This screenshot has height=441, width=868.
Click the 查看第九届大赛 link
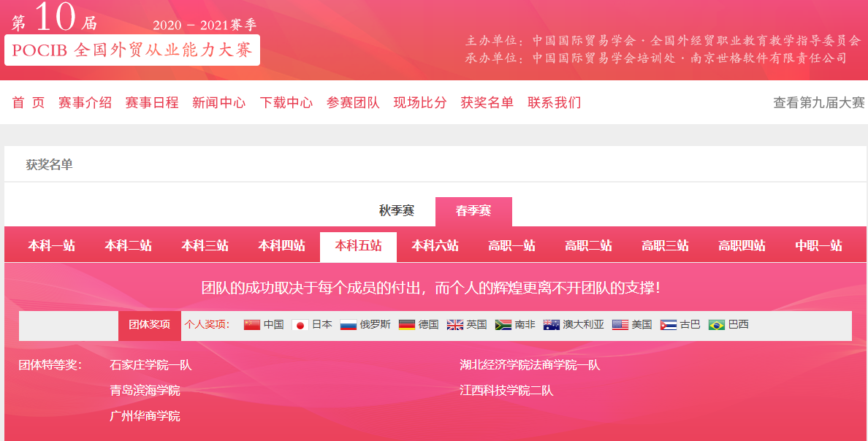point(818,103)
